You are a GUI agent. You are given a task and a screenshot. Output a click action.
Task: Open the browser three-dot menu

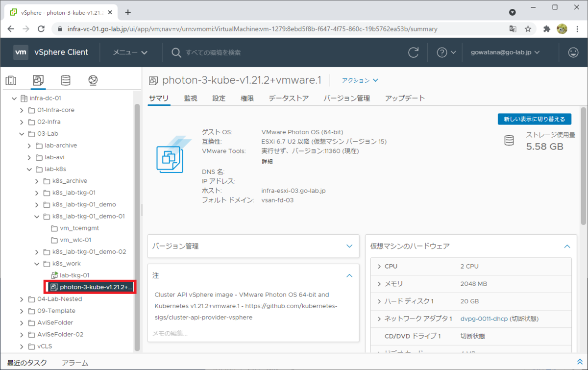click(x=577, y=29)
